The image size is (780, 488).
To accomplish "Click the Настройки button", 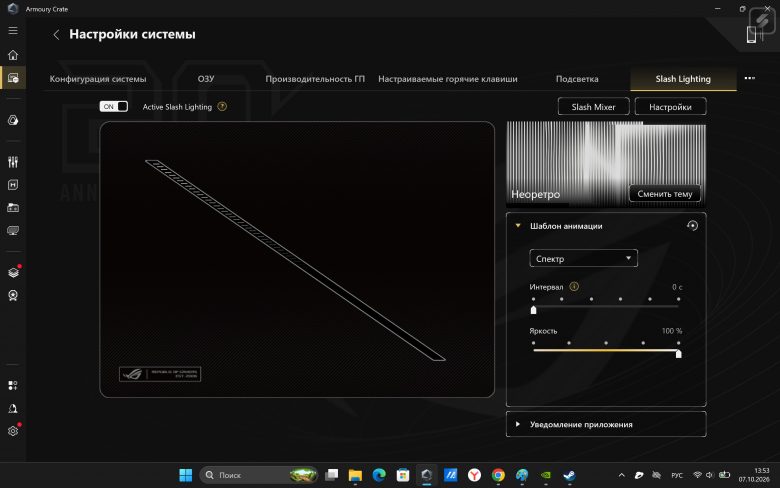I will (670, 106).
